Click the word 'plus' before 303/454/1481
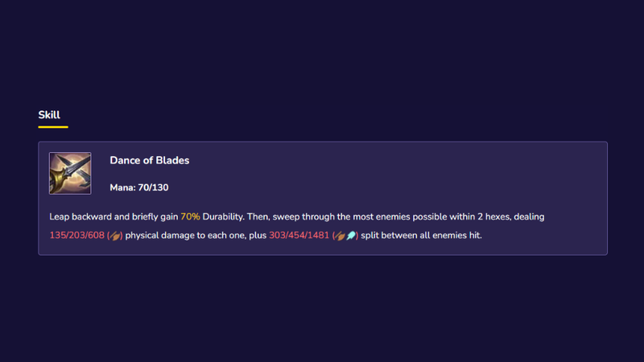 pos(258,236)
